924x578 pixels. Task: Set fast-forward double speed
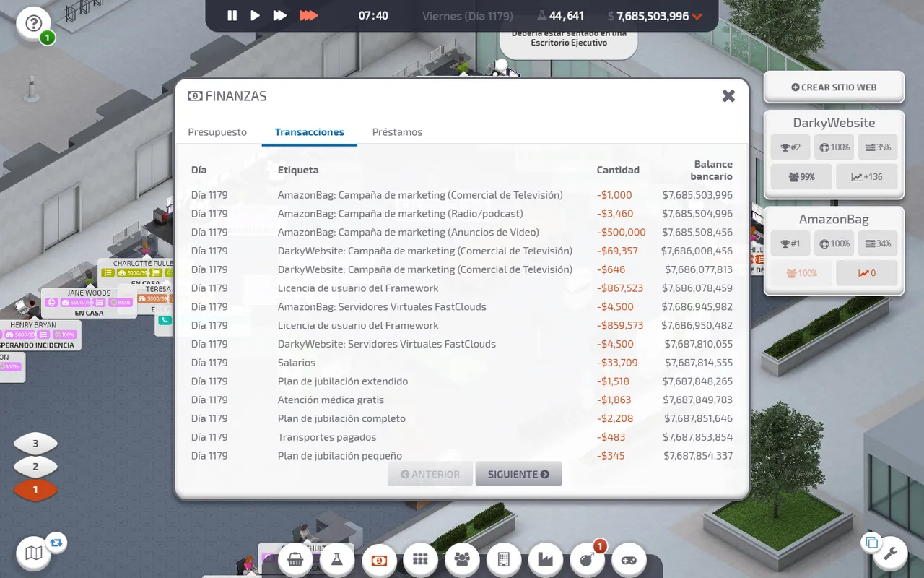279,15
